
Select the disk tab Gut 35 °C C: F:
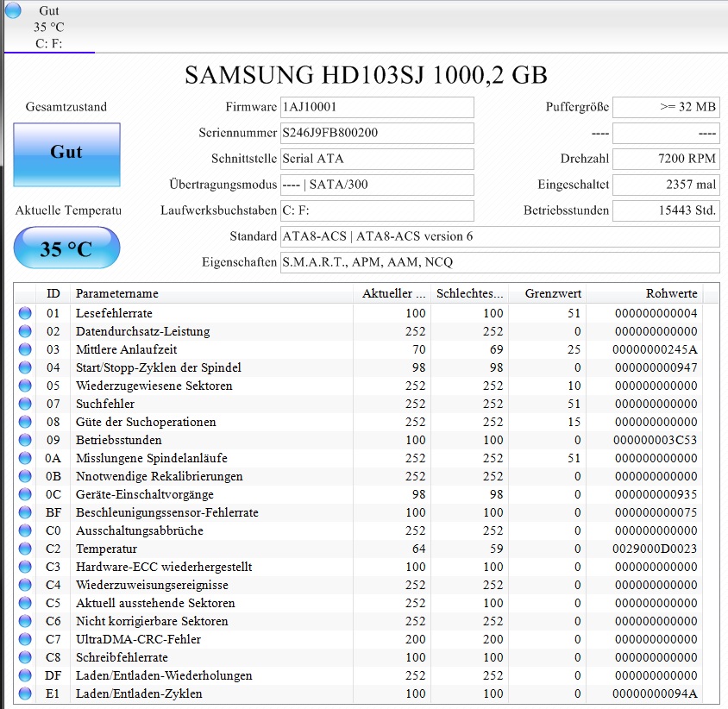coord(49,27)
